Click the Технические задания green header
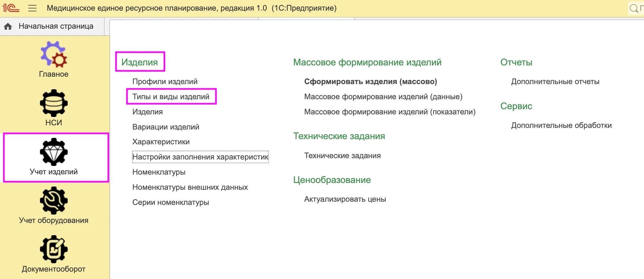The width and height of the screenshot is (644, 279). pos(339,136)
